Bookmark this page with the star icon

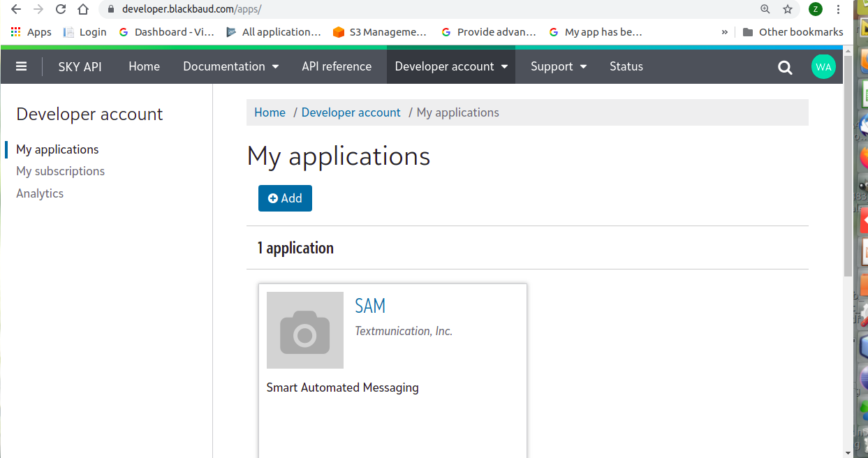click(x=788, y=9)
